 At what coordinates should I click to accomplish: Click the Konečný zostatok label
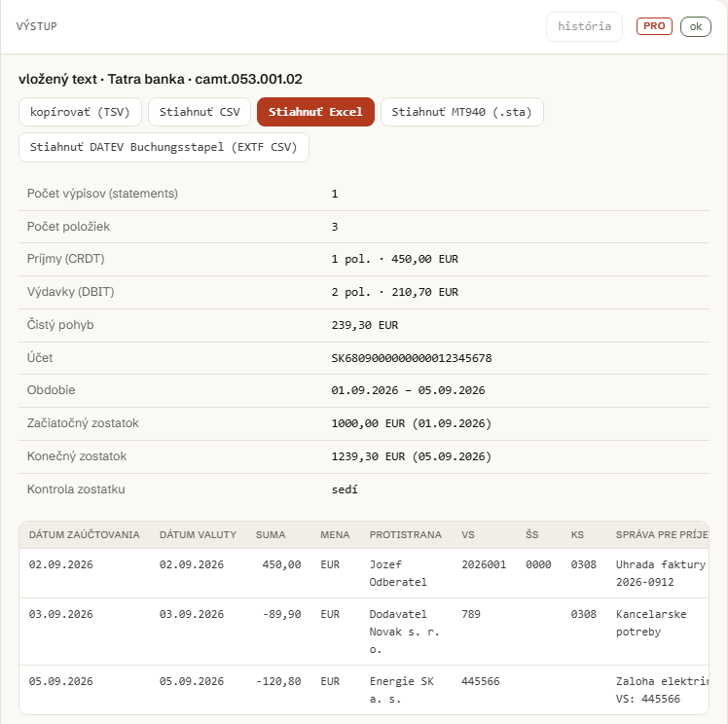77,456
